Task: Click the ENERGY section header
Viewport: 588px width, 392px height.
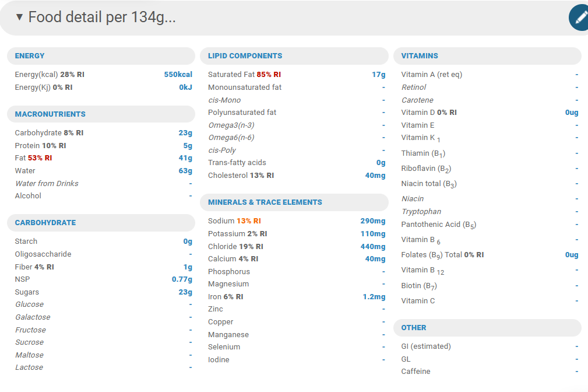Action: coord(101,56)
